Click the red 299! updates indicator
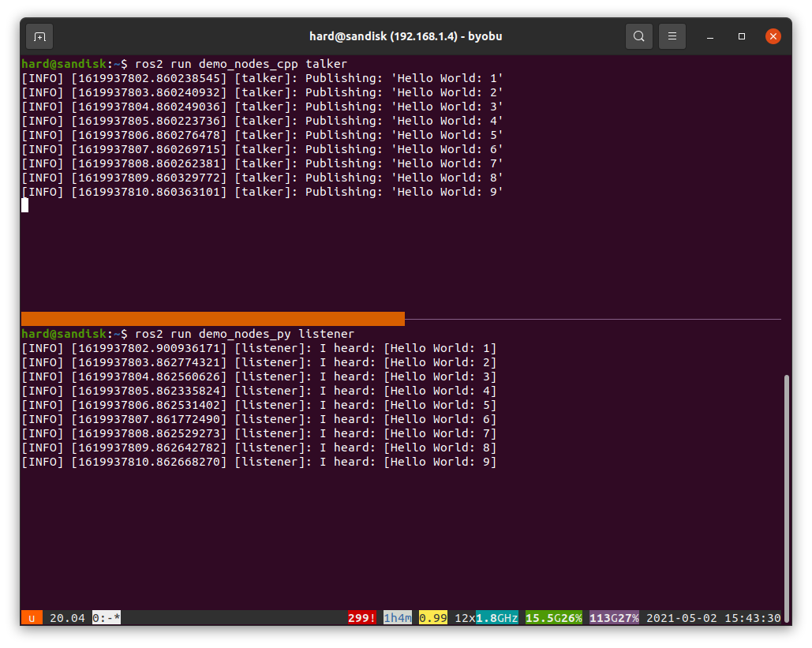 (x=362, y=618)
